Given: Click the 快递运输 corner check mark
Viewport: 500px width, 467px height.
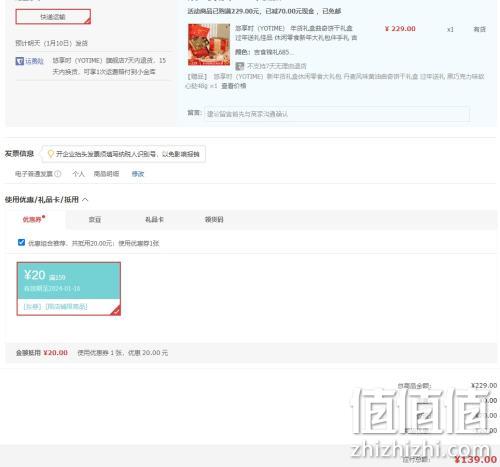Looking at the screenshot, I should tap(87, 21).
